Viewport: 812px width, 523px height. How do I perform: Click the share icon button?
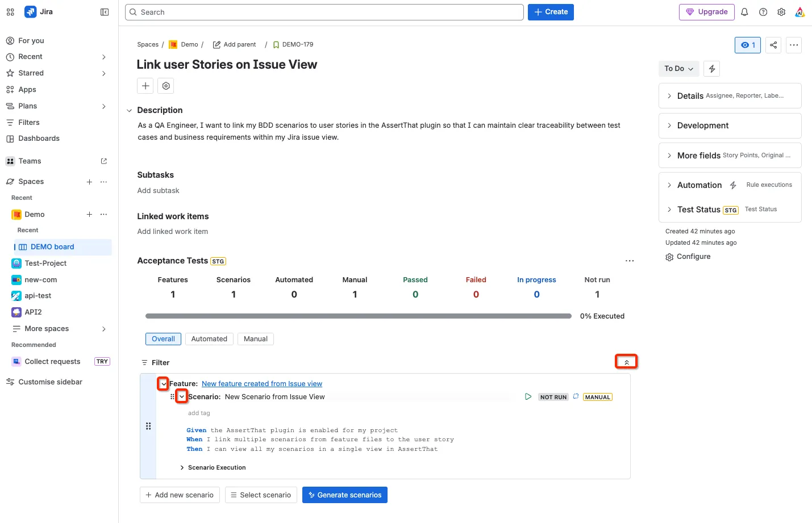tap(773, 45)
